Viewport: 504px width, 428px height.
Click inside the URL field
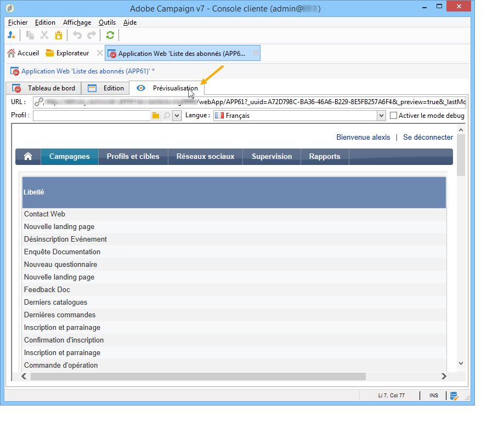pos(250,102)
